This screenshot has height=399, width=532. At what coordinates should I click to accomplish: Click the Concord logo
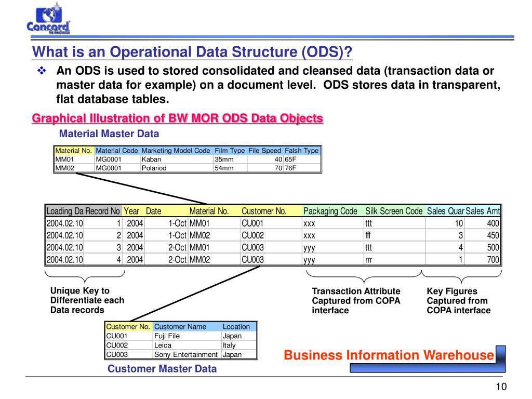click(x=48, y=18)
